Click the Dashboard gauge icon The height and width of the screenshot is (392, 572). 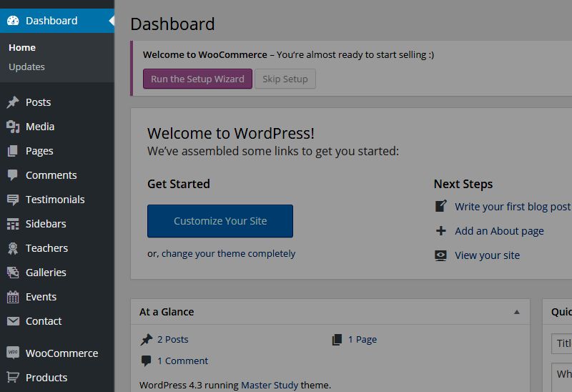click(13, 21)
